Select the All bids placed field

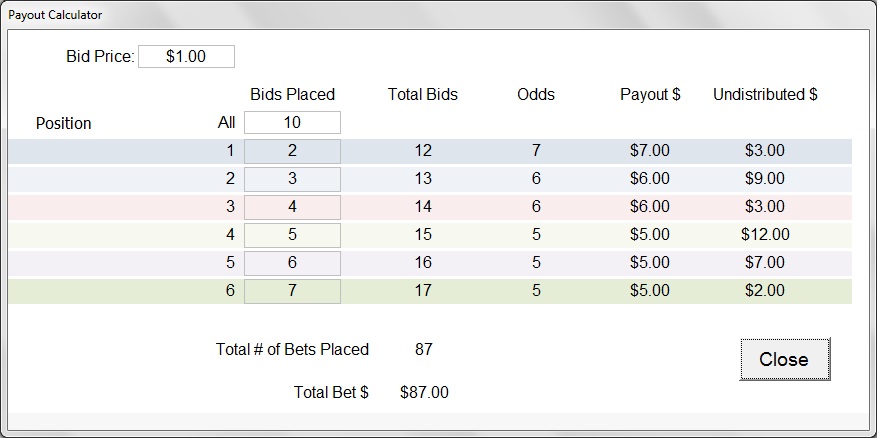coord(292,122)
